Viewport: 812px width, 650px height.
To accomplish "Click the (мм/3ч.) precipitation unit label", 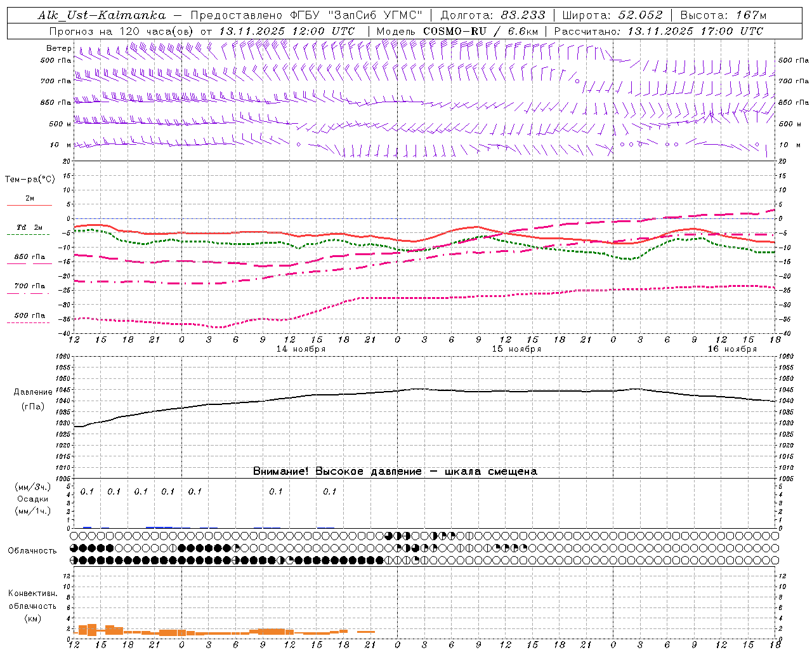I will point(32,487).
